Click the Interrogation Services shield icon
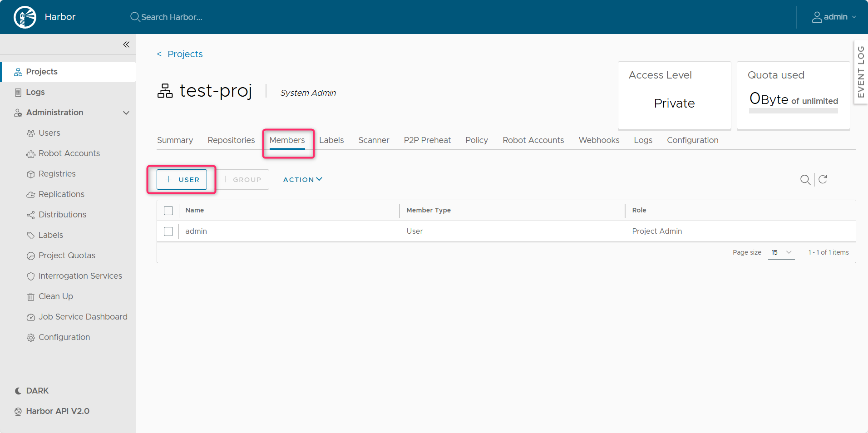868x433 pixels. 31,276
